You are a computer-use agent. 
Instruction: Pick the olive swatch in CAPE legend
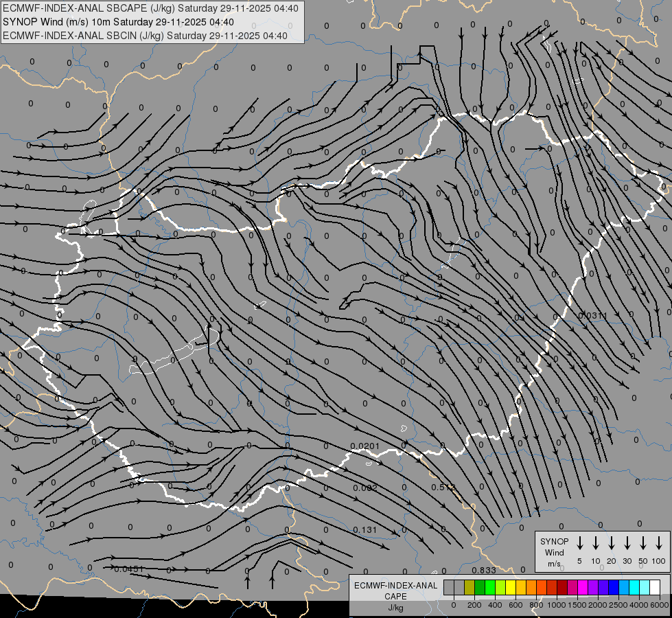[x=470, y=587]
